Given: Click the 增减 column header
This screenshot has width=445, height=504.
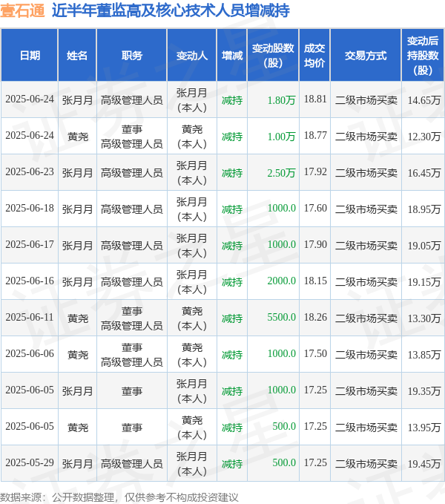Looking at the screenshot, I should coord(232,55).
